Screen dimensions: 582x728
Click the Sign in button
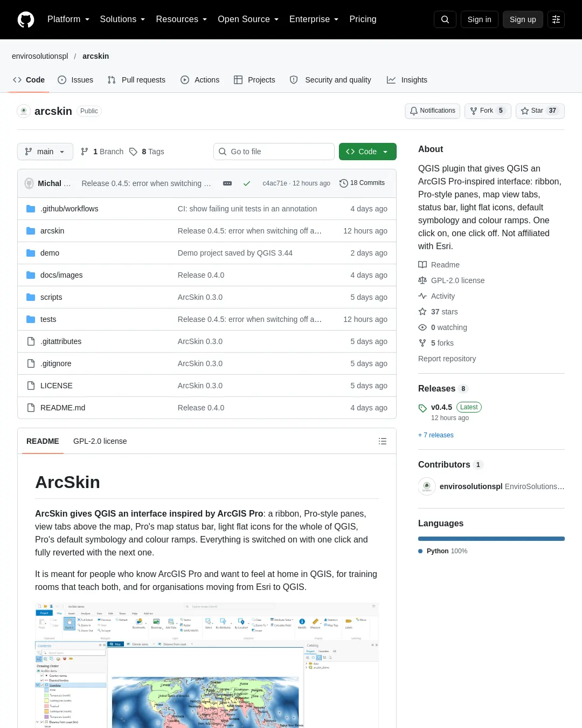click(x=480, y=19)
